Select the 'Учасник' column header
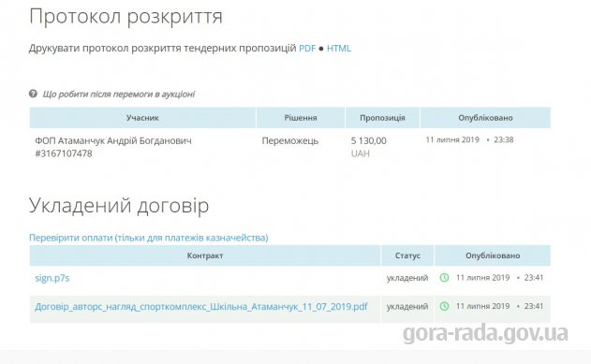The height and width of the screenshot is (364, 591). point(142,118)
